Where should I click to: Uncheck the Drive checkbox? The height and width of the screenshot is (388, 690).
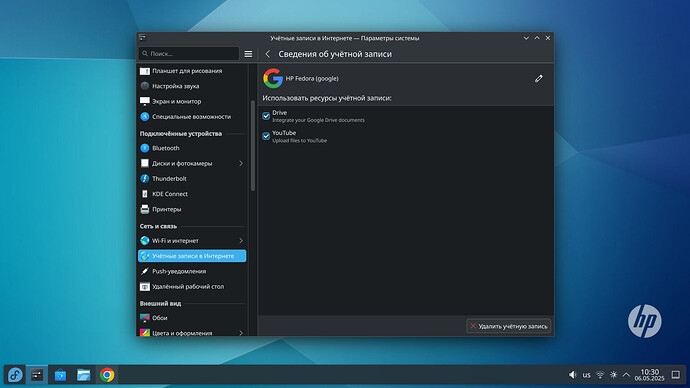click(x=266, y=116)
